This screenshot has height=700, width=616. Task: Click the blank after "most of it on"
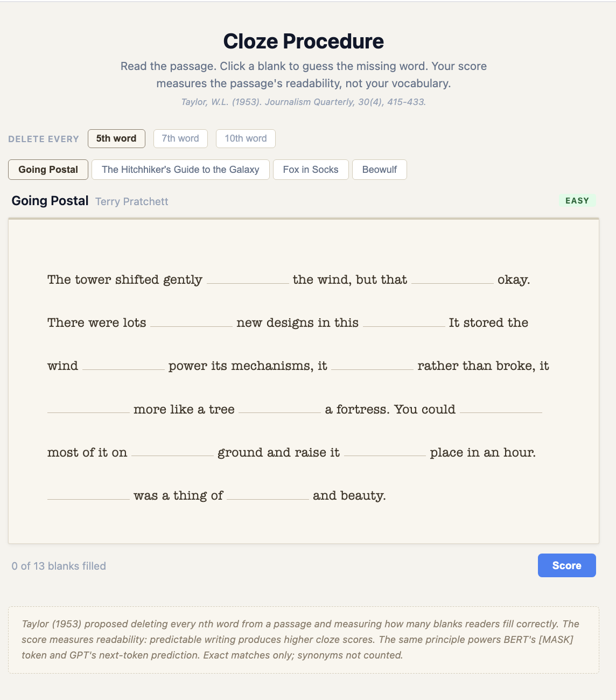[x=172, y=453]
